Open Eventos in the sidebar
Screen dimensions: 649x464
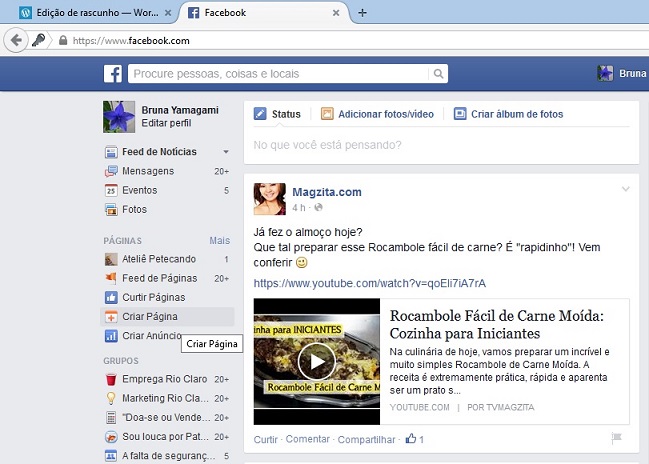167,190
